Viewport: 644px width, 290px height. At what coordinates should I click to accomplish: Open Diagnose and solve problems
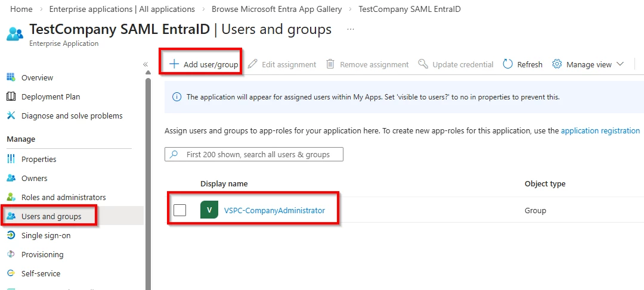[72, 116]
